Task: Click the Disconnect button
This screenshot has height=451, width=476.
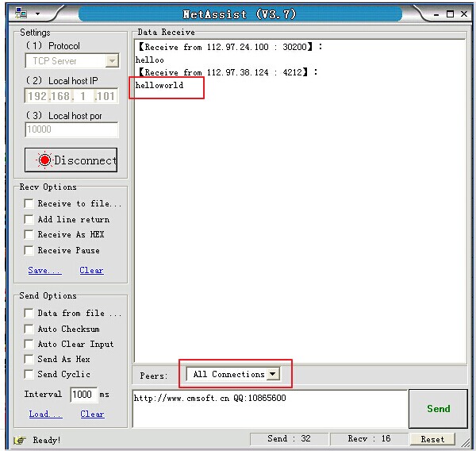Action: [71, 160]
